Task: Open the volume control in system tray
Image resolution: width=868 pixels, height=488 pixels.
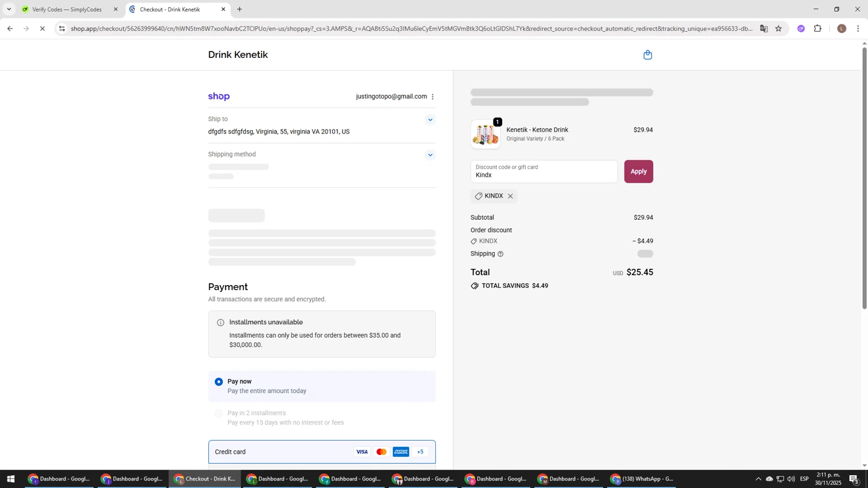Action: (791, 479)
